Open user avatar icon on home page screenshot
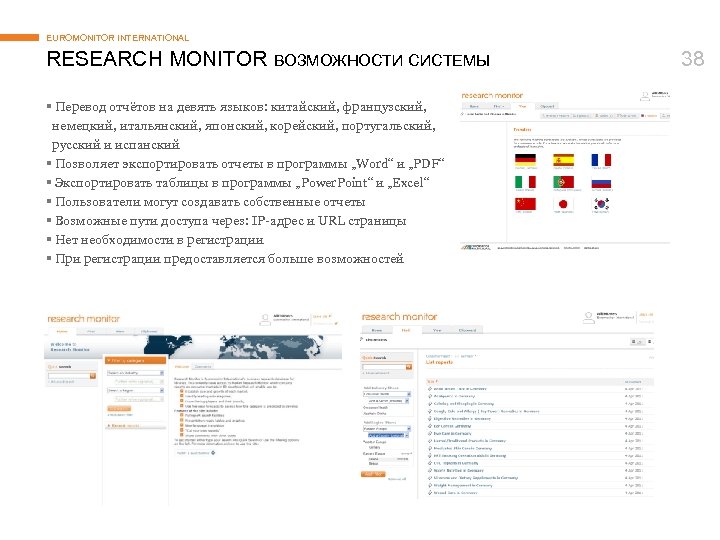720x540 pixels. coord(265,319)
